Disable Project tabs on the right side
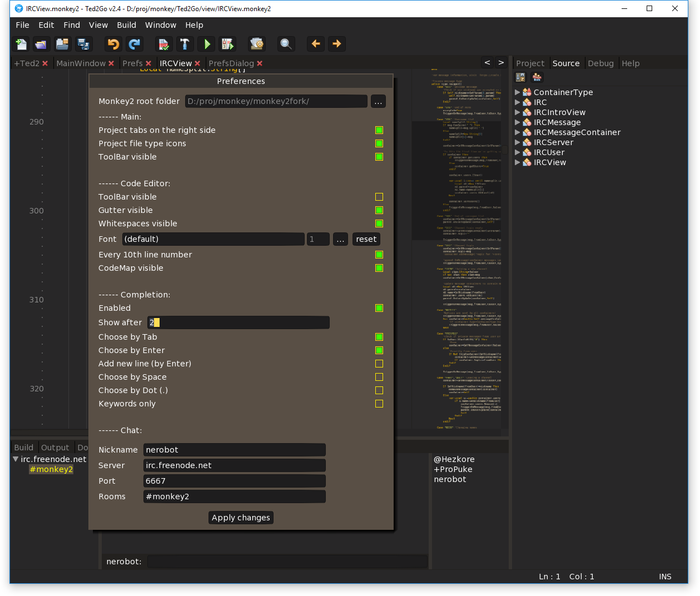700x596 pixels. pos(379,130)
